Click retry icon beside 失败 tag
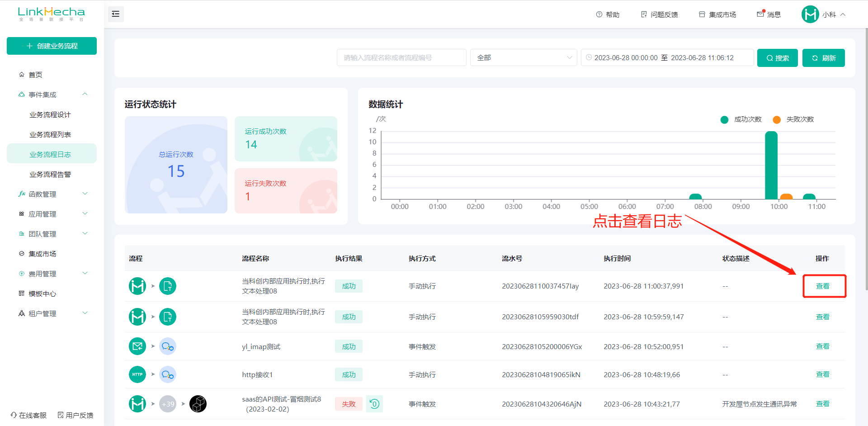The height and width of the screenshot is (426, 868). click(x=374, y=403)
